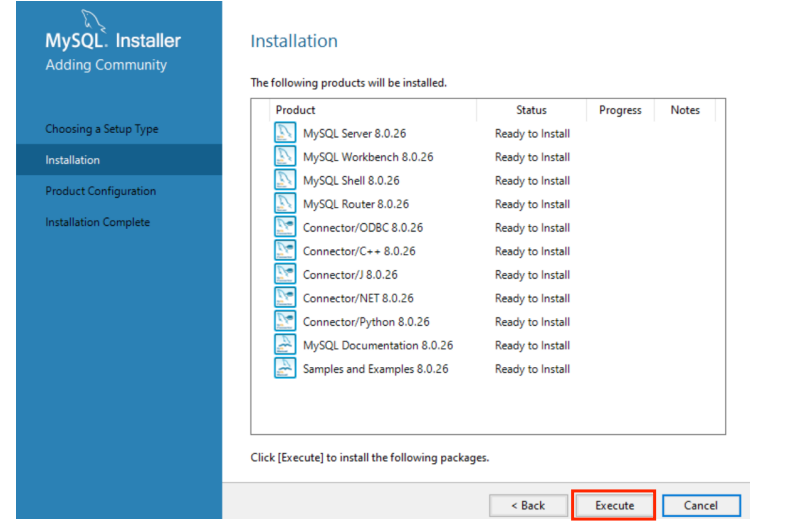Image resolution: width=805 pixels, height=525 pixels.
Task: Click Ready to Install status for Connector/C++
Action: pos(532,252)
